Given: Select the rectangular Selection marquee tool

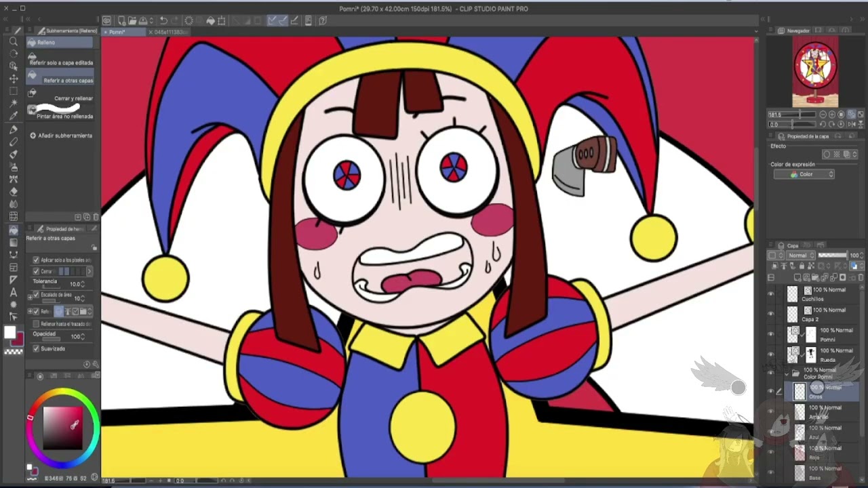Looking at the screenshot, I should [x=13, y=91].
